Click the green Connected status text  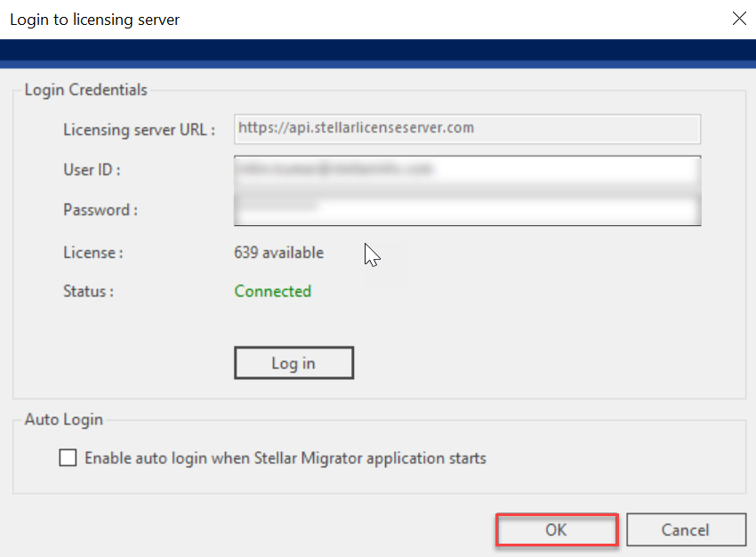(x=273, y=291)
